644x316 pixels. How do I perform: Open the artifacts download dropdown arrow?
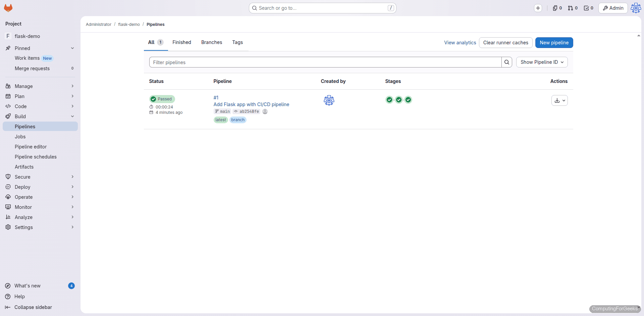point(565,100)
